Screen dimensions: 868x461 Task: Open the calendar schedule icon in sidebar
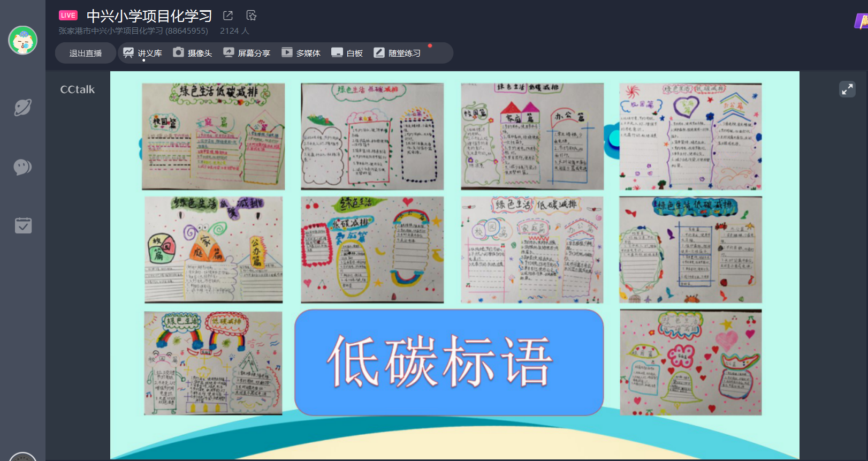[x=23, y=225]
